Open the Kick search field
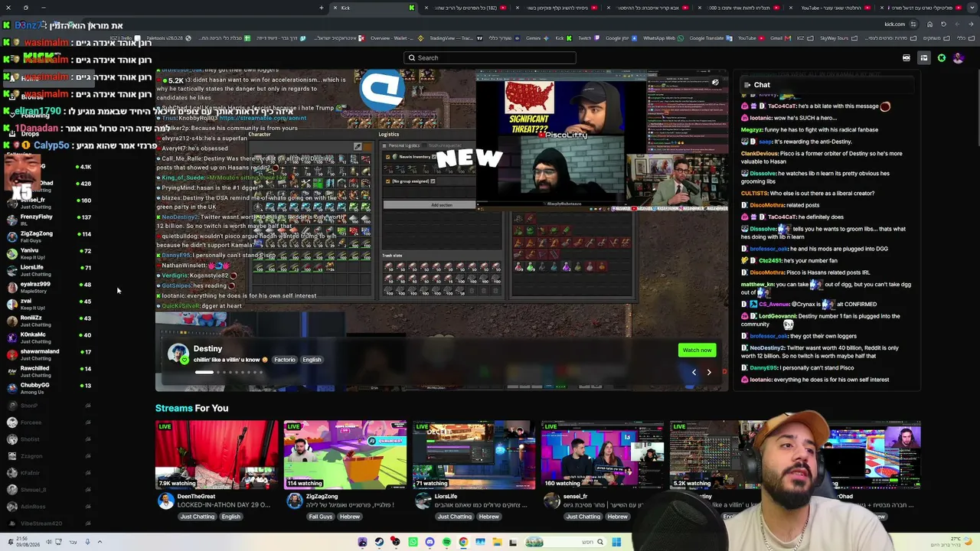The height and width of the screenshot is (551, 980). click(x=490, y=57)
